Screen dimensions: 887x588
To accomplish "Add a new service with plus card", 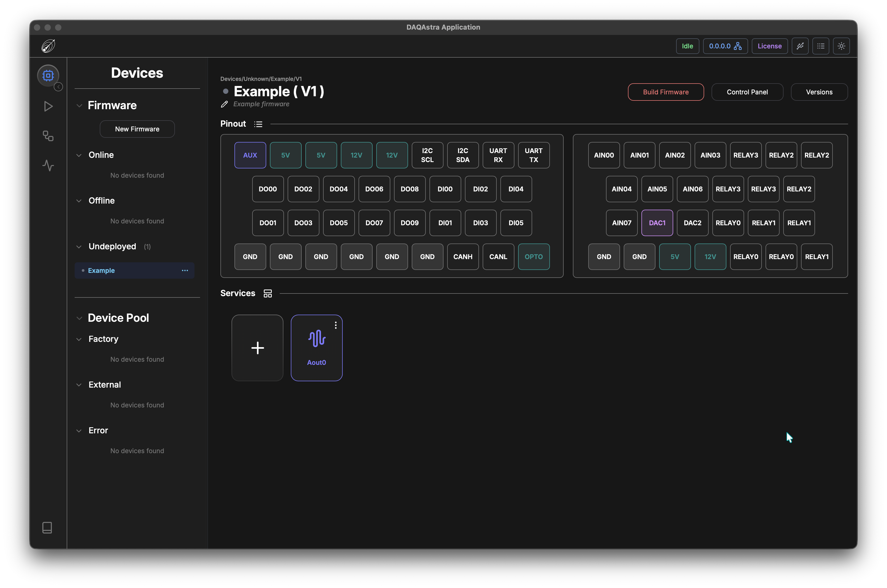I will (x=257, y=348).
